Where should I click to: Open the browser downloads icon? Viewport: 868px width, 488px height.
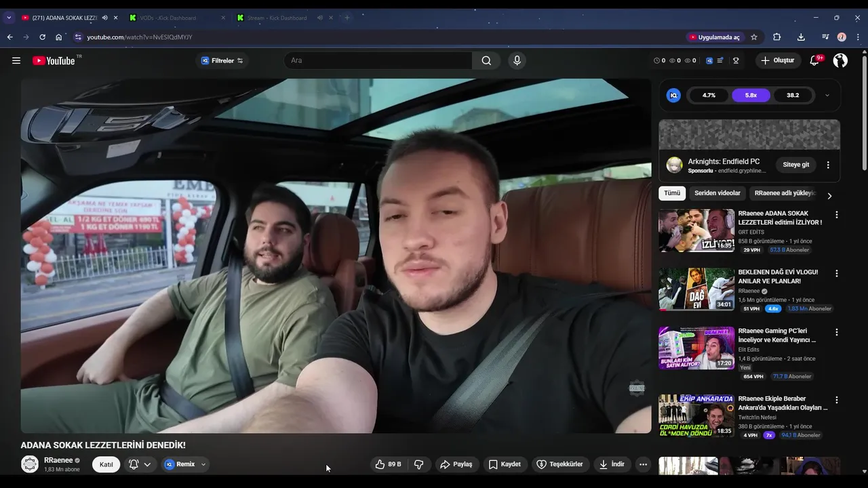(801, 37)
